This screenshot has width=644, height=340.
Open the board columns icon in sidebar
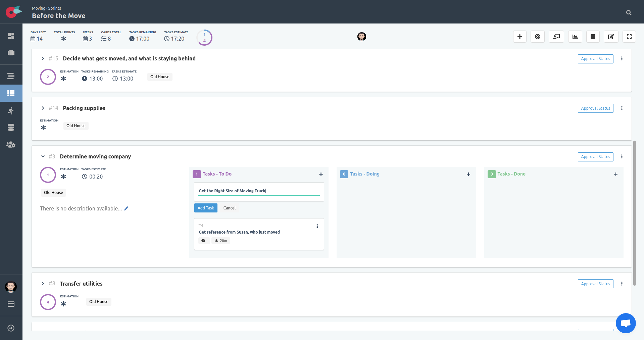[x=11, y=53]
